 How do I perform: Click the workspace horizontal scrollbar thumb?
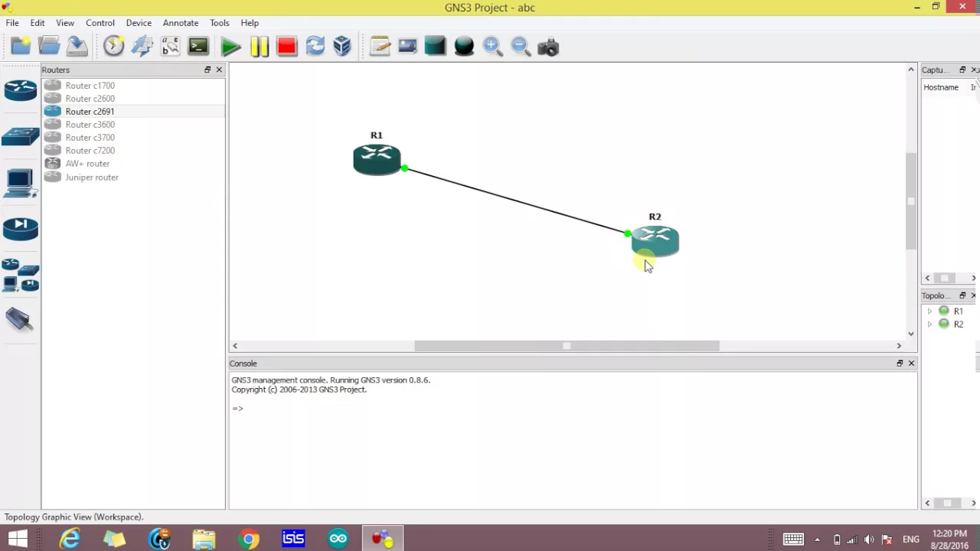[567, 346]
